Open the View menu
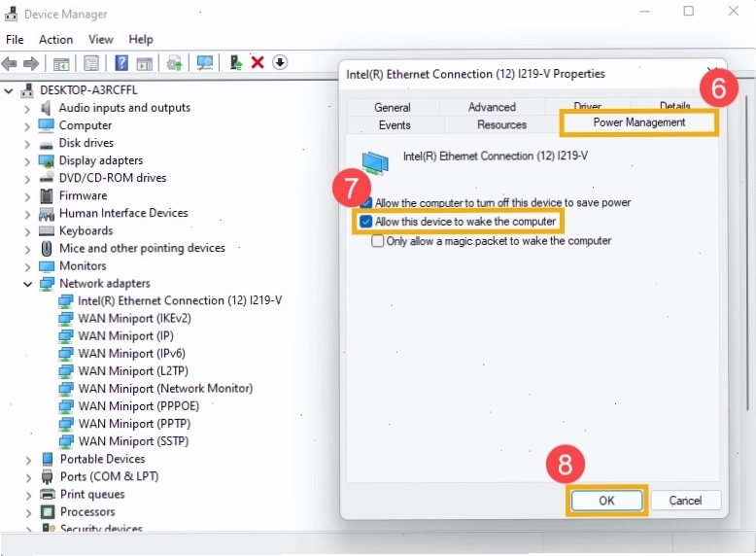This screenshot has height=556, width=756. pyautogui.click(x=101, y=40)
